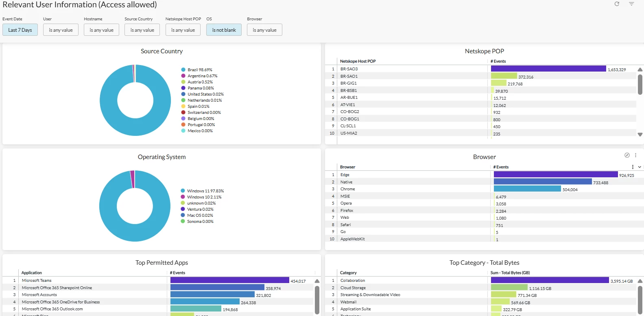Select Microsoft Teams application row
Screen dimensions: 644x316
point(158,280)
